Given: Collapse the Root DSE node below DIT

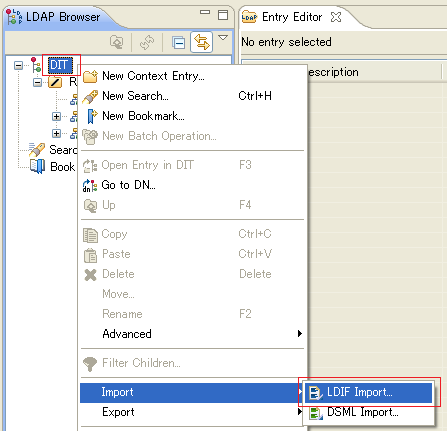Looking at the screenshot, I should click(38, 82).
